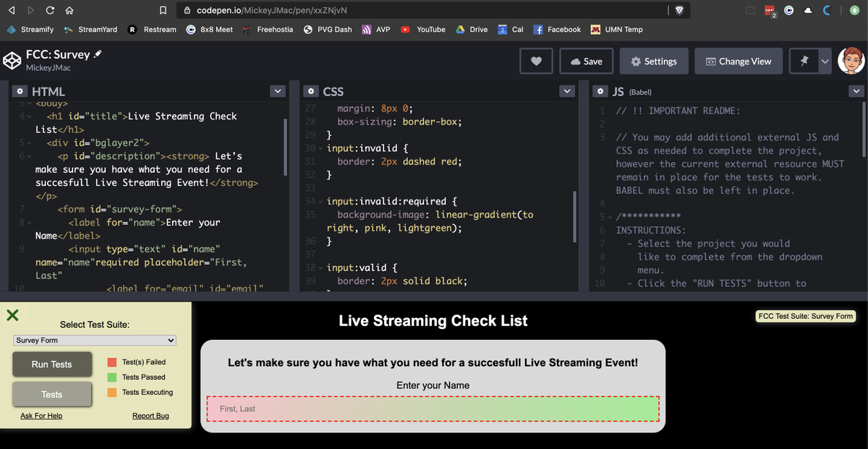Love this pen with the heart button
This screenshot has width=868, height=449.
tap(537, 61)
